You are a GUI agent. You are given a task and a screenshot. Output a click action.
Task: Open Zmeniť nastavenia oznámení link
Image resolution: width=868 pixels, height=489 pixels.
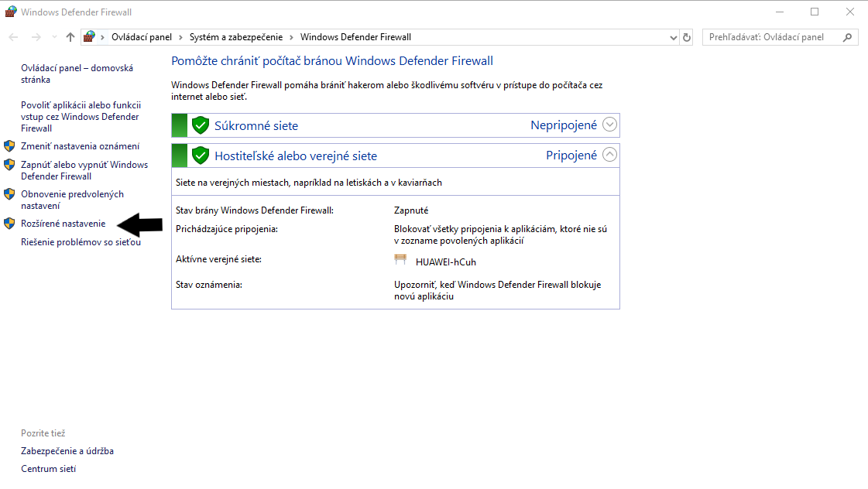[81, 146]
